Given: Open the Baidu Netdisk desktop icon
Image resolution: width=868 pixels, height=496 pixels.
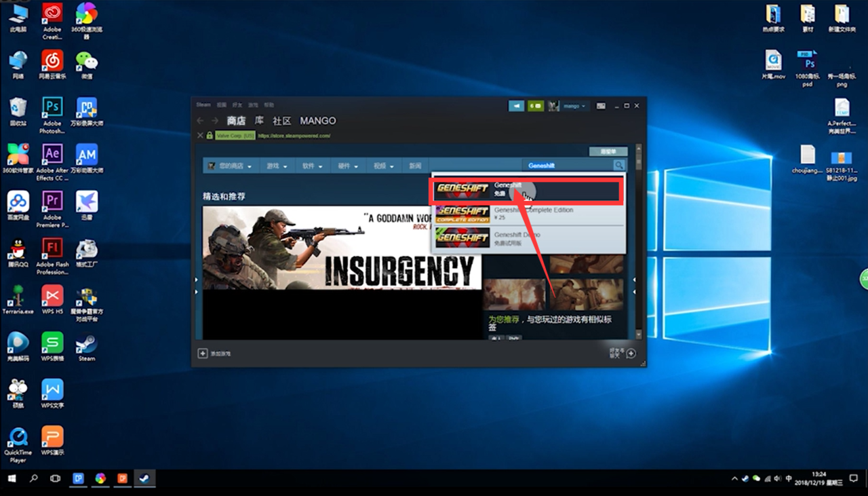Looking at the screenshot, I should tap(18, 206).
